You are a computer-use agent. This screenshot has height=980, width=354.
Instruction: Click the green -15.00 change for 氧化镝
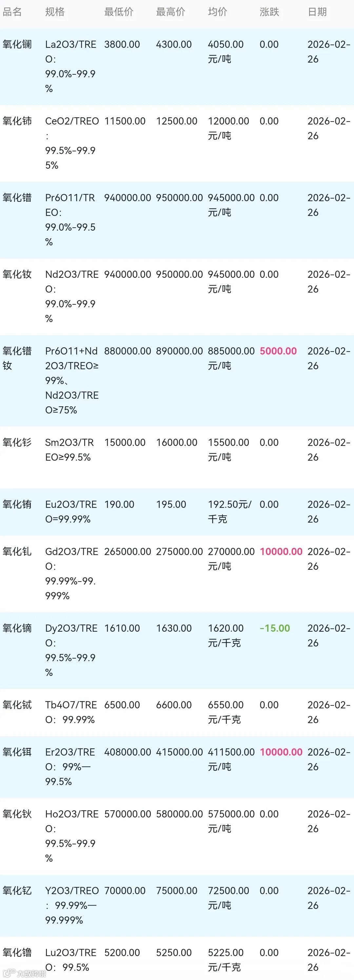[x=274, y=628]
